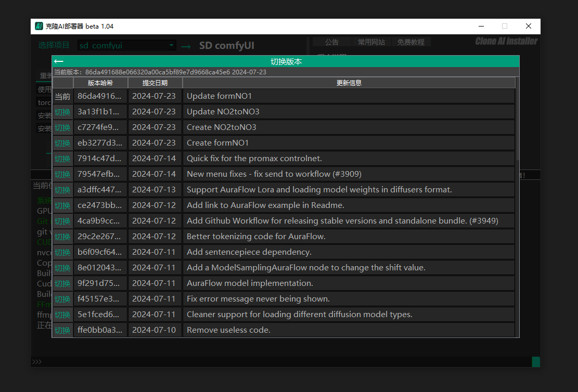Click 切换 for commit 8e012043

click(x=62, y=267)
